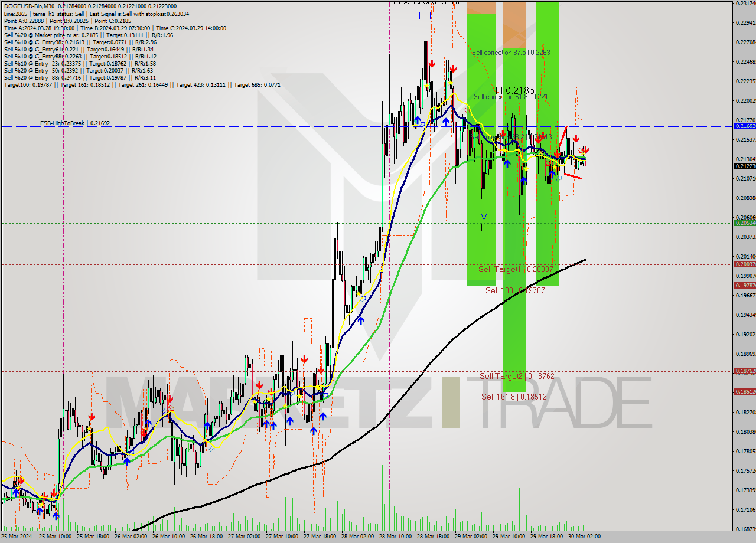Click the 0.18038 price scale value

(745, 431)
